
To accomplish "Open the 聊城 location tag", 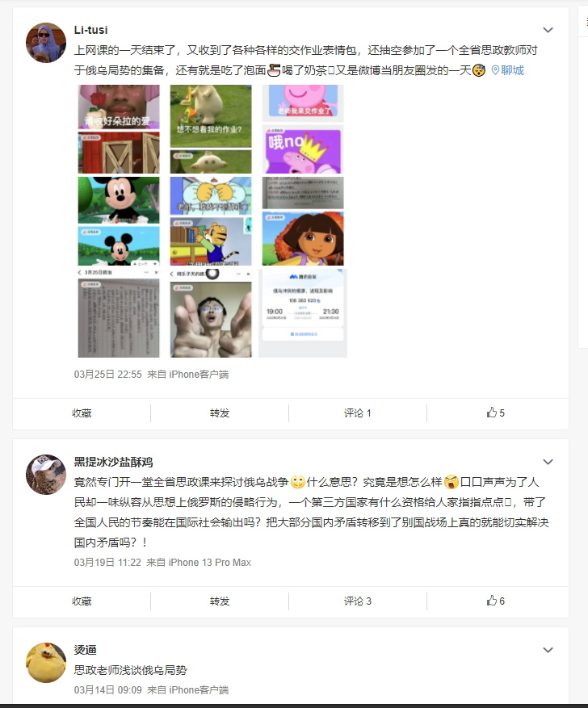I will coord(507,70).
